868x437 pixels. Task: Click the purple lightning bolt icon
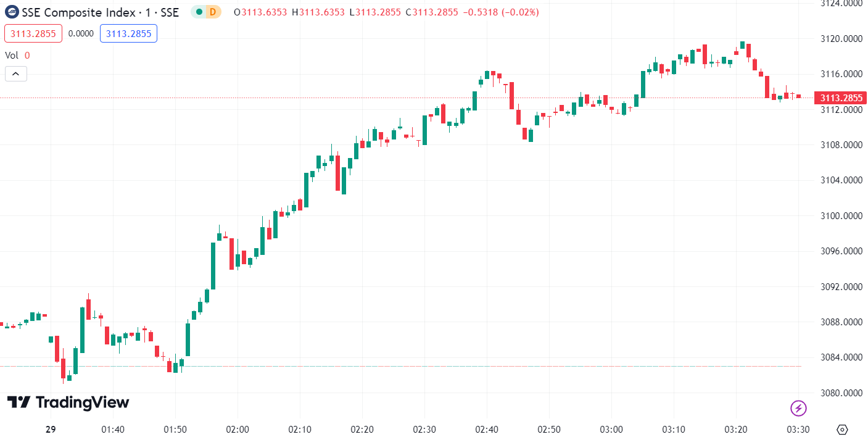click(799, 407)
